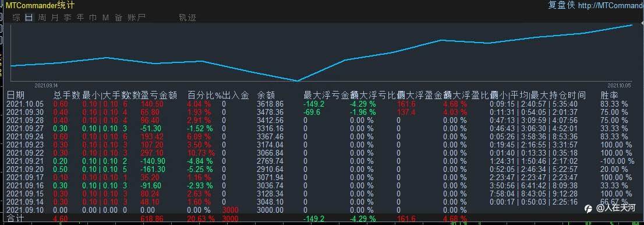Viewport: 644px width, 225px height.
Task: Open the 季 quarterly tab
Action: pos(68,17)
